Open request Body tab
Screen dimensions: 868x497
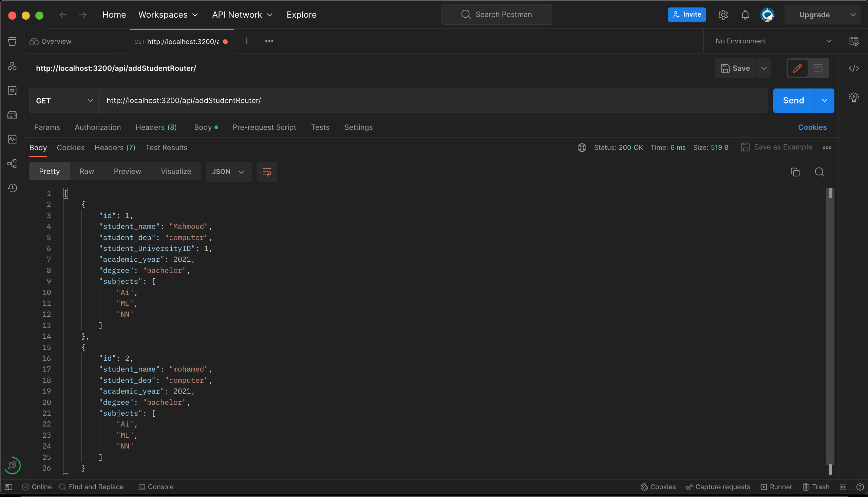206,127
